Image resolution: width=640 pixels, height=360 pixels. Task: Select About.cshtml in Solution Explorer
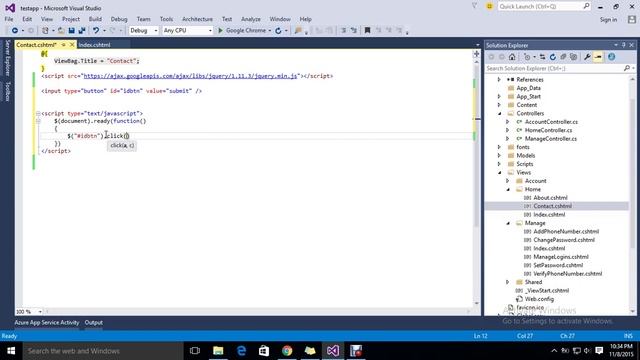(x=550, y=198)
